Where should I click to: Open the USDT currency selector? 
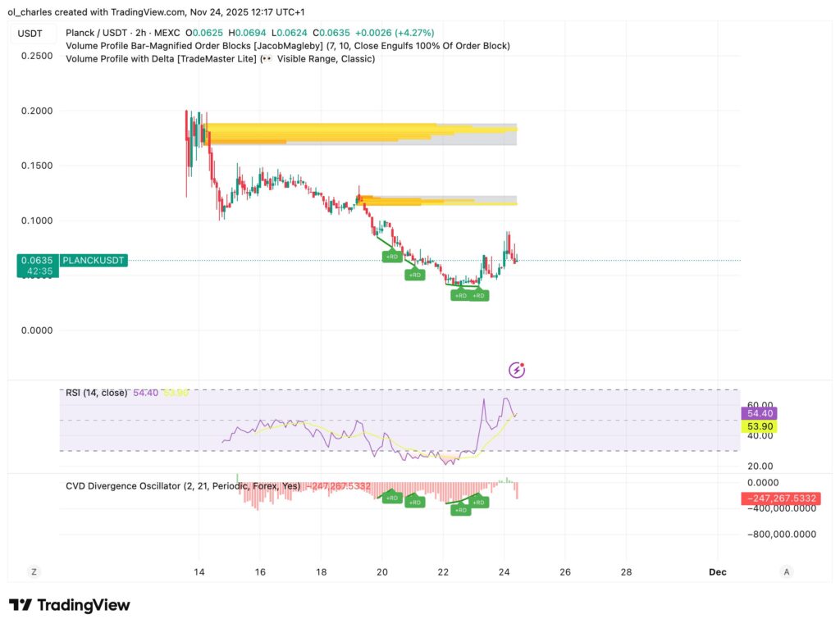click(30, 34)
